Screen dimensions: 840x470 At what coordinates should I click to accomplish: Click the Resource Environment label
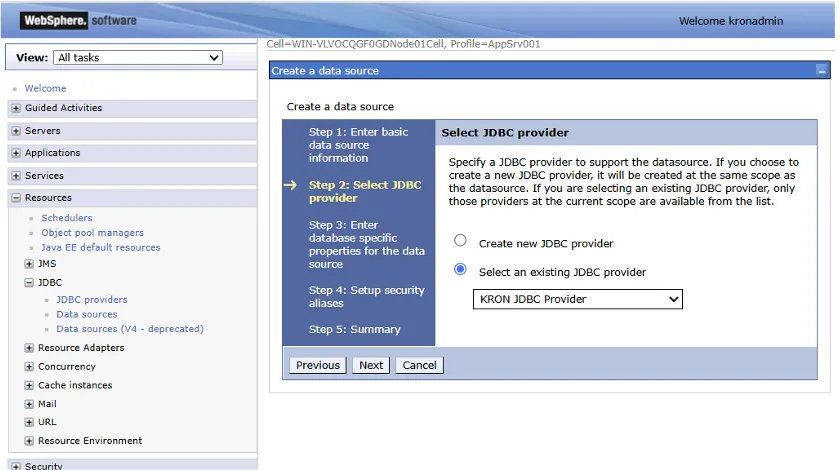click(x=90, y=441)
